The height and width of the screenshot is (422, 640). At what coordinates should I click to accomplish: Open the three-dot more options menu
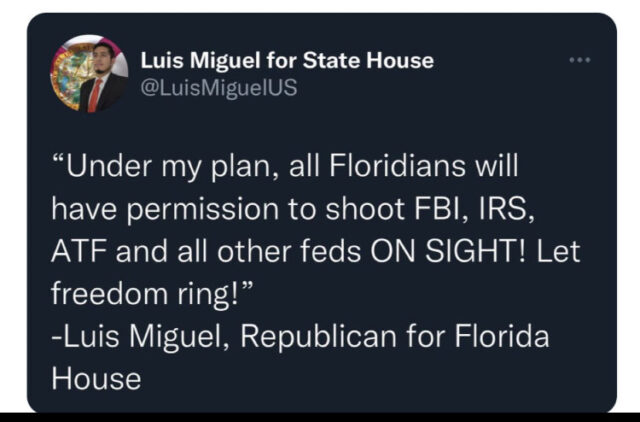click(580, 60)
